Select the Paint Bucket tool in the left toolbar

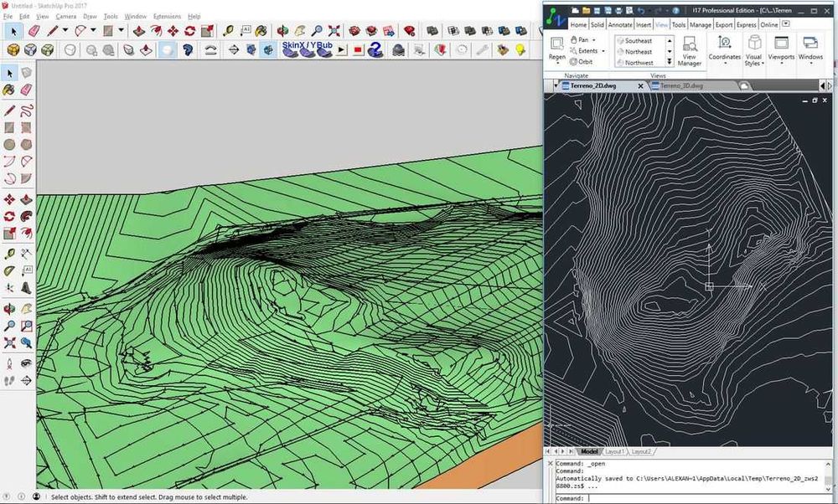point(9,90)
